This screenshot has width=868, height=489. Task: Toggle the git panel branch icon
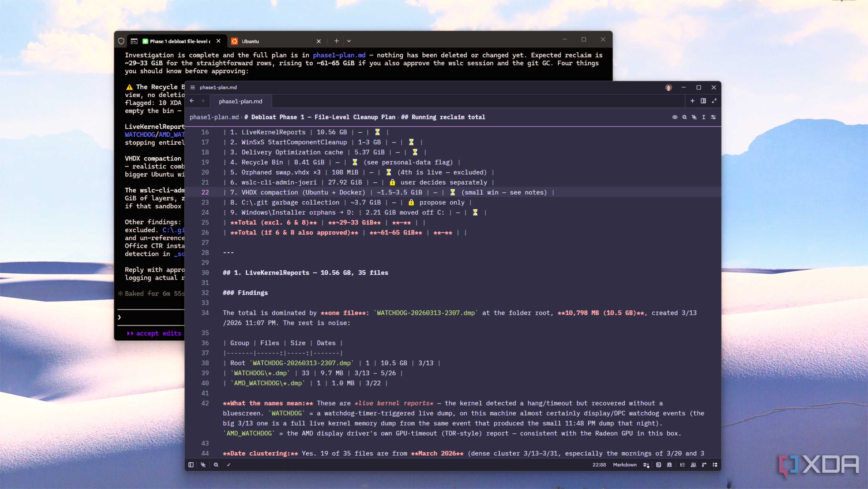(x=704, y=465)
